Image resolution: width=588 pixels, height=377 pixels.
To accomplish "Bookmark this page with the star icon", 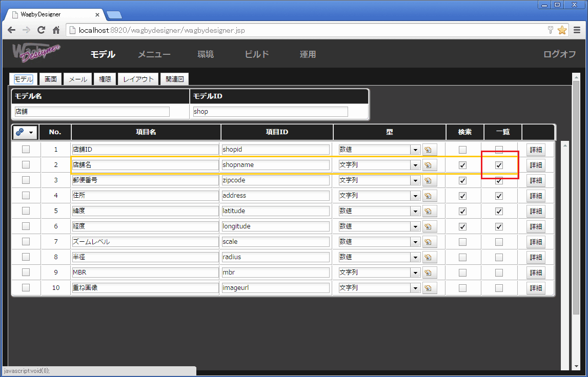I will (562, 30).
